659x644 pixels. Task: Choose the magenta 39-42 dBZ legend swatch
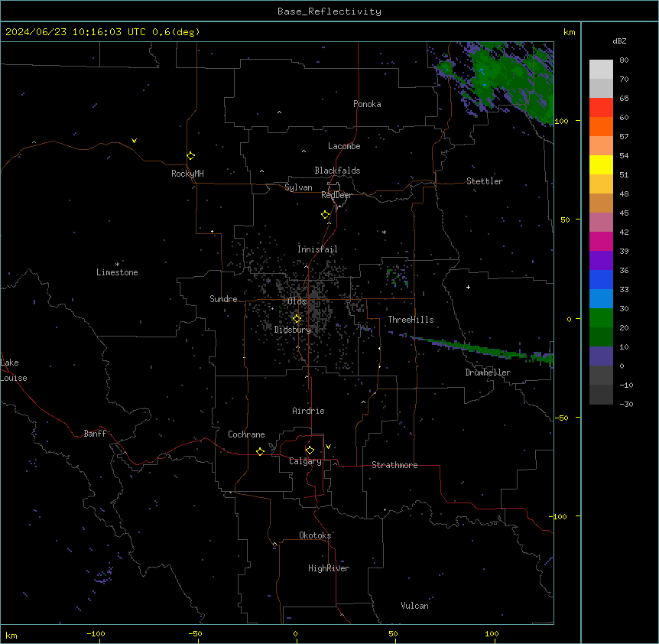coord(601,241)
